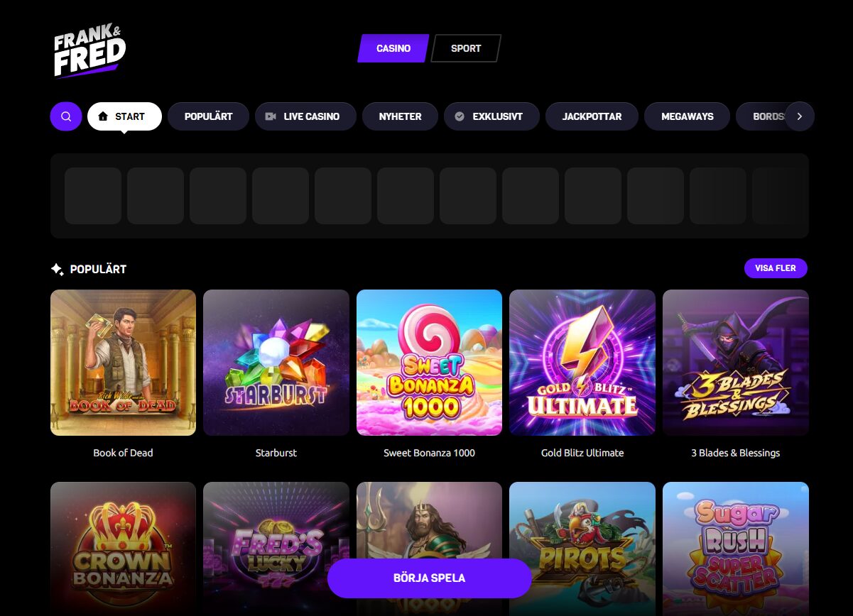Viewport: 853px width, 616px height.
Task: Select the Megaways category pill
Action: (688, 116)
